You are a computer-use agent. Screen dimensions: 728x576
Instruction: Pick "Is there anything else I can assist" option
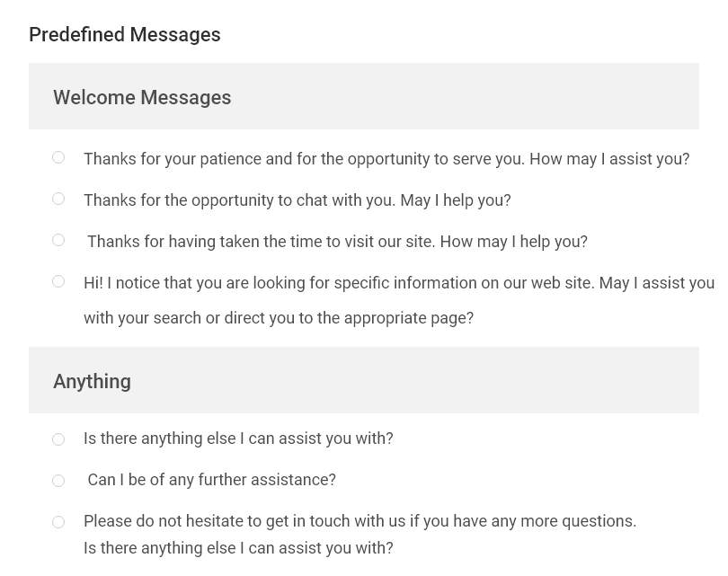pos(58,439)
